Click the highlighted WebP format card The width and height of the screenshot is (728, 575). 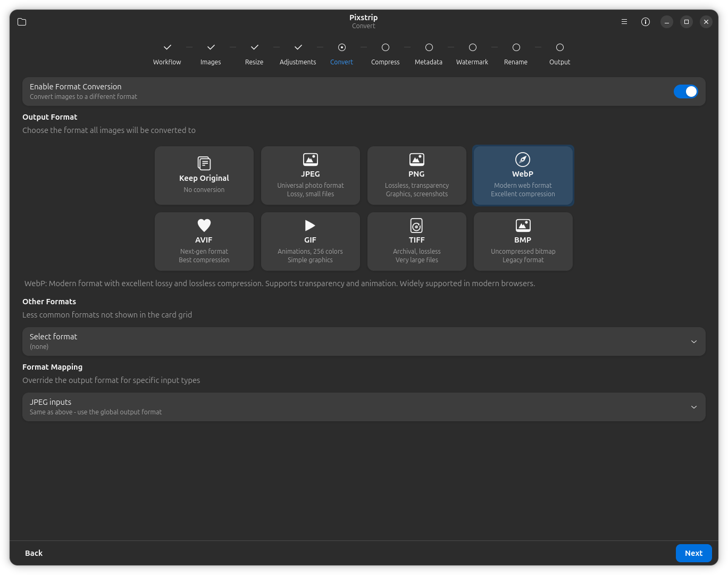(x=523, y=176)
